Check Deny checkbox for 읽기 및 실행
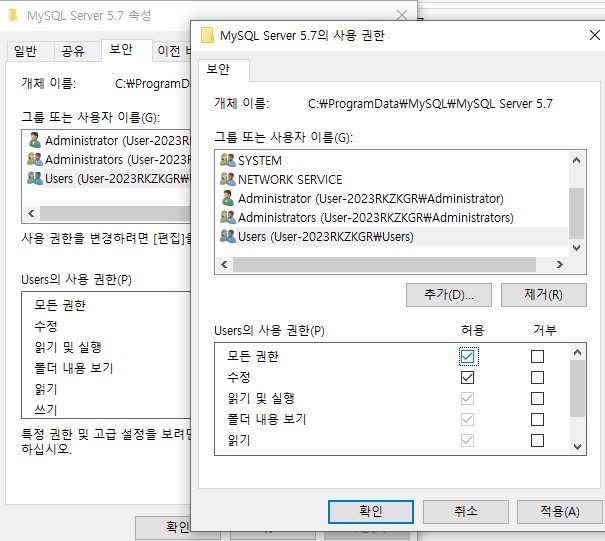 pos(537,398)
